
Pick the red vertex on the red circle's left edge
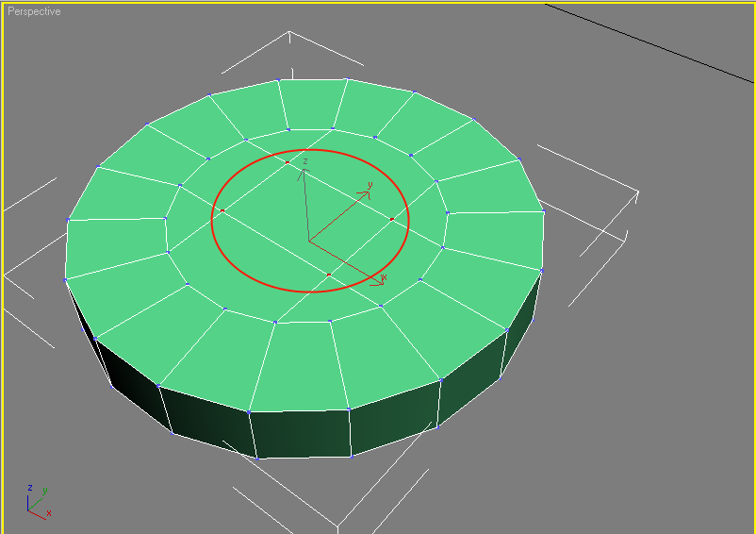(222, 210)
